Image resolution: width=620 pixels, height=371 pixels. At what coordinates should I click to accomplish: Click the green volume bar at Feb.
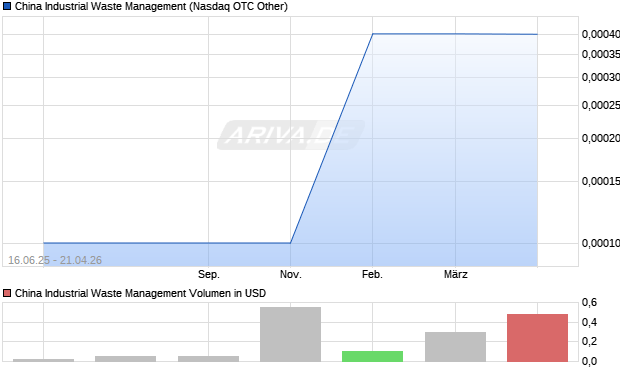coord(372,356)
